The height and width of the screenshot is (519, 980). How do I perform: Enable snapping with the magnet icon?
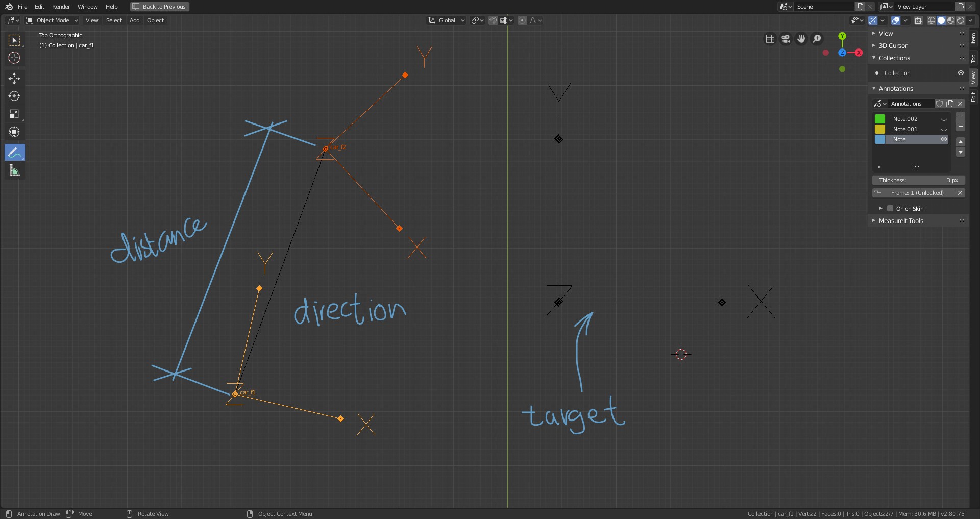493,20
